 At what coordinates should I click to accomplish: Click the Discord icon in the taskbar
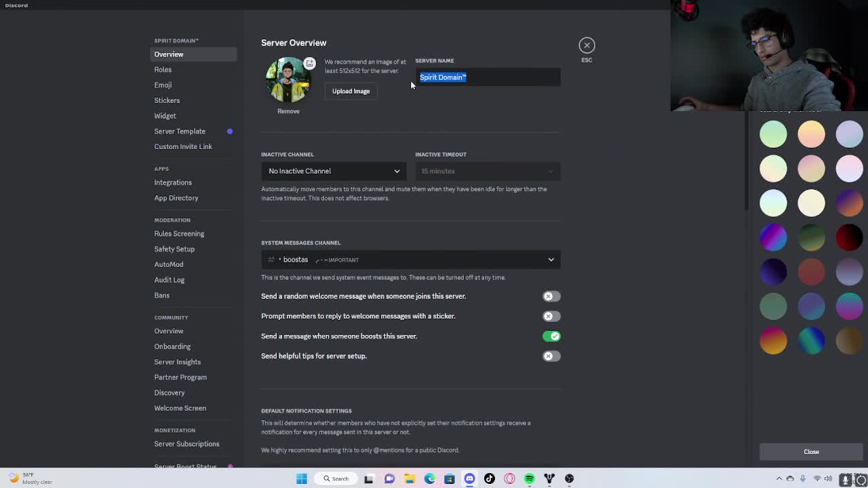[x=469, y=479]
